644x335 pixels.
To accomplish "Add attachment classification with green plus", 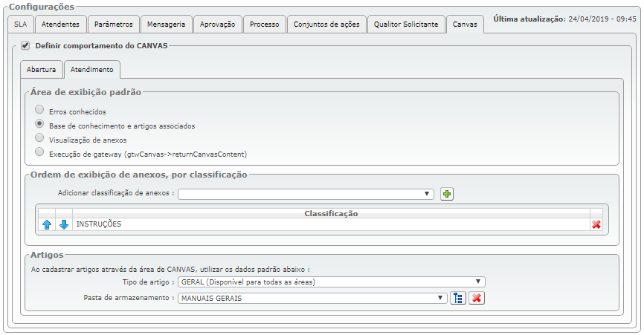I will tap(447, 194).
